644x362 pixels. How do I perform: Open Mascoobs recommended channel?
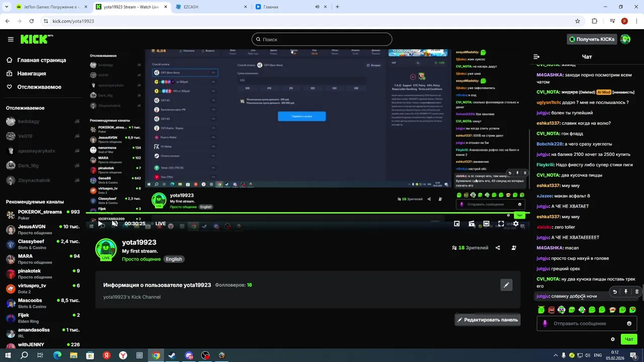tap(43, 303)
